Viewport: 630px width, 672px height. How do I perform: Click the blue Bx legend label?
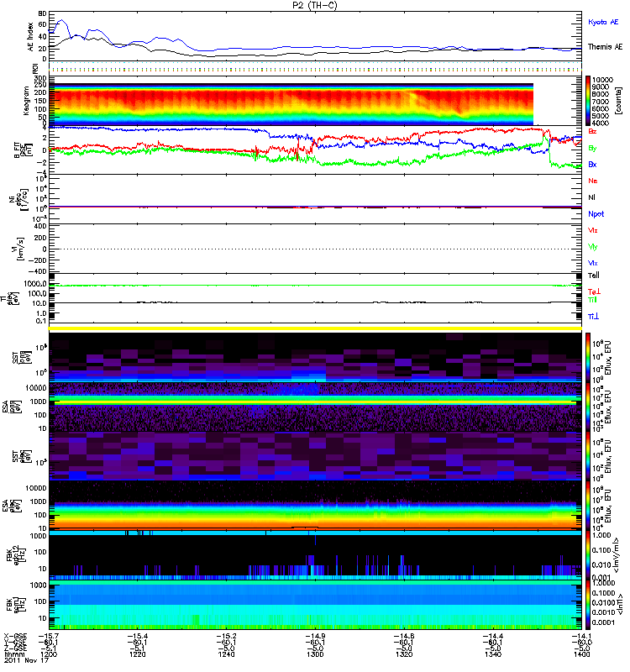tap(593, 165)
